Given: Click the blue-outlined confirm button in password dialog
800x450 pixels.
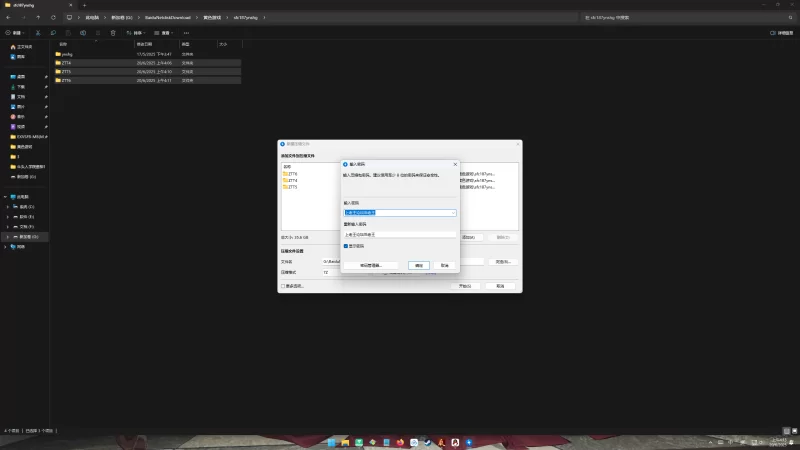Looking at the screenshot, I should pos(419,265).
